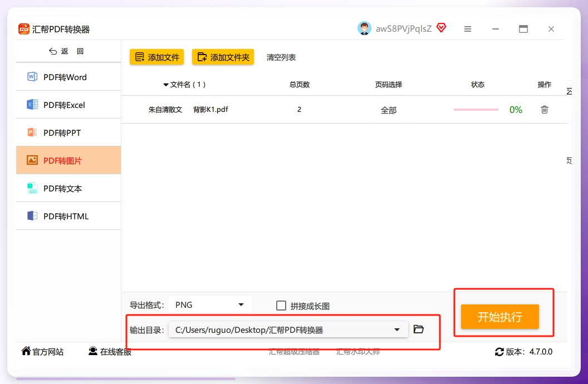
Task: Click the HTML icon beside PDF转HTML
Action: [32, 216]
